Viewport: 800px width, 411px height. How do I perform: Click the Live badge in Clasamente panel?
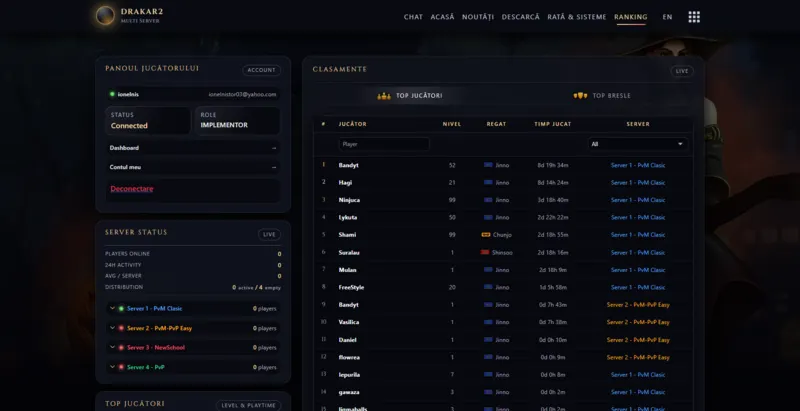tap(682, 71)
